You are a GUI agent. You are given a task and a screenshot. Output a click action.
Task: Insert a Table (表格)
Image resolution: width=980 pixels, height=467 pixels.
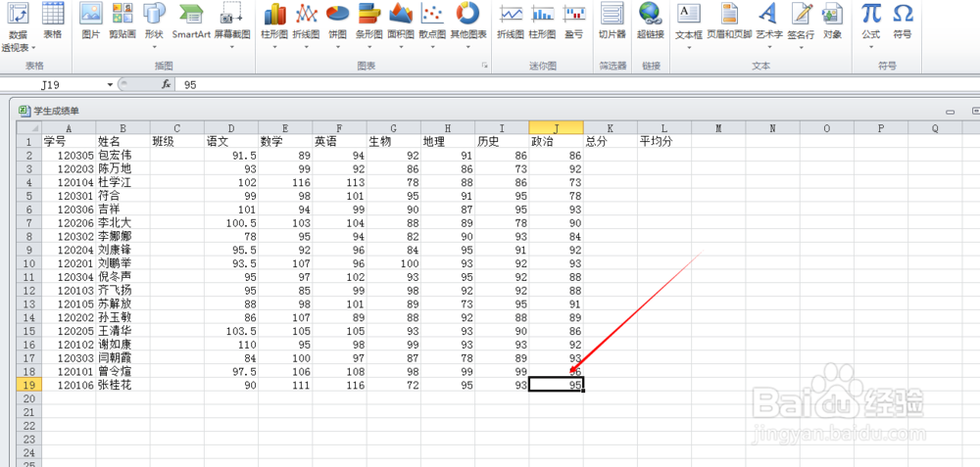(53, 21)
